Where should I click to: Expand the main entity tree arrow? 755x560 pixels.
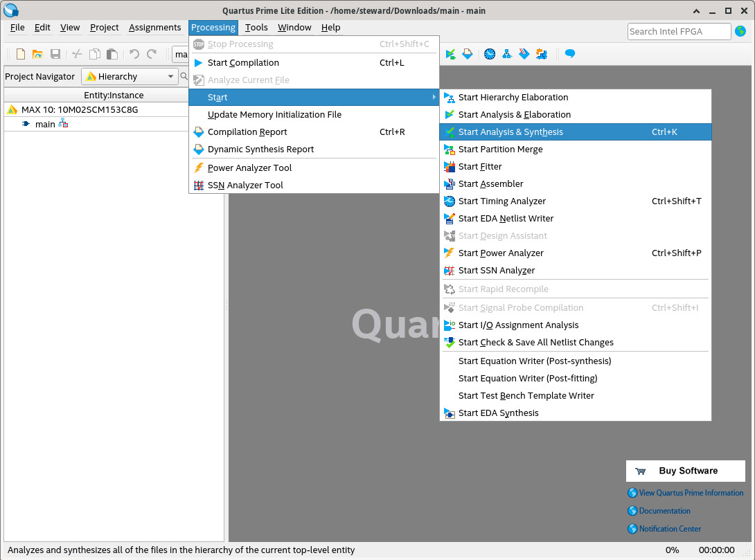coord(26,124)
